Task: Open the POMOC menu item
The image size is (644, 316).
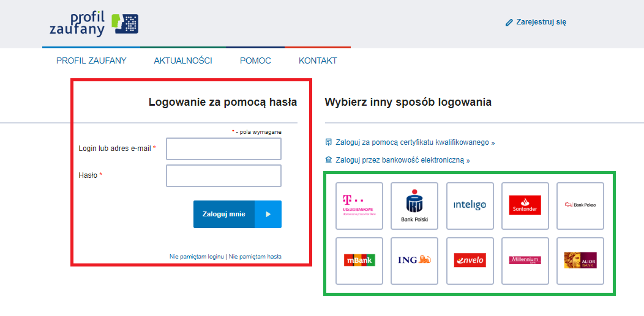Action: click(255, 61)
